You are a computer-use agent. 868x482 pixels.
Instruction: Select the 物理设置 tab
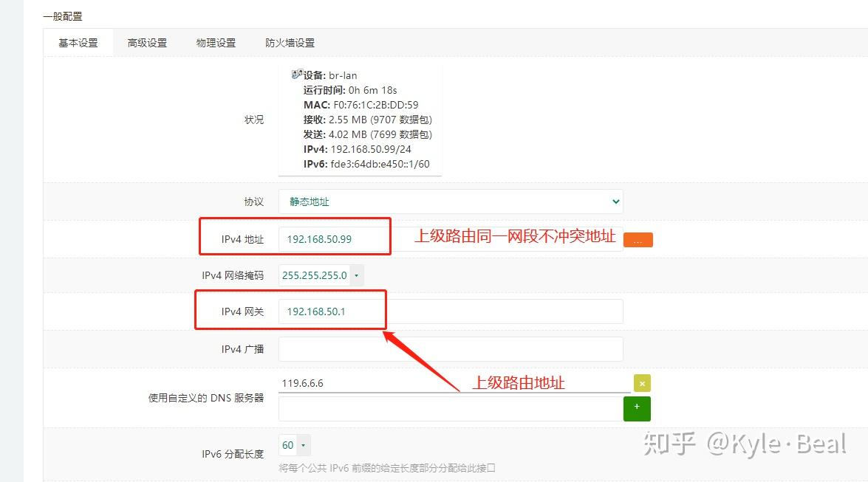click(216, 42)
